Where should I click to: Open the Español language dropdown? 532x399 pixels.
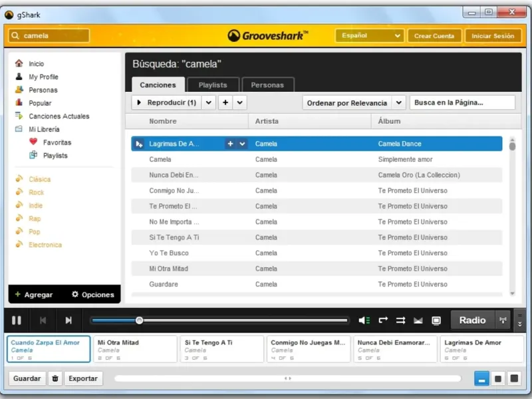370,36
